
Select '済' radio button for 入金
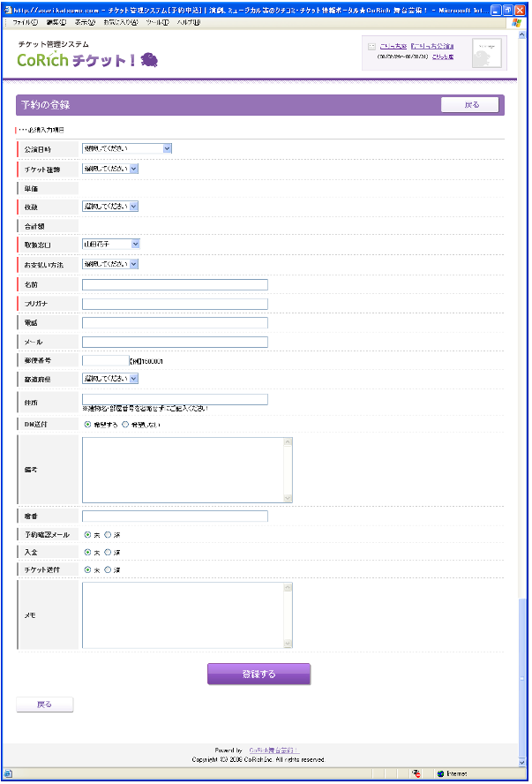point(108,552)
